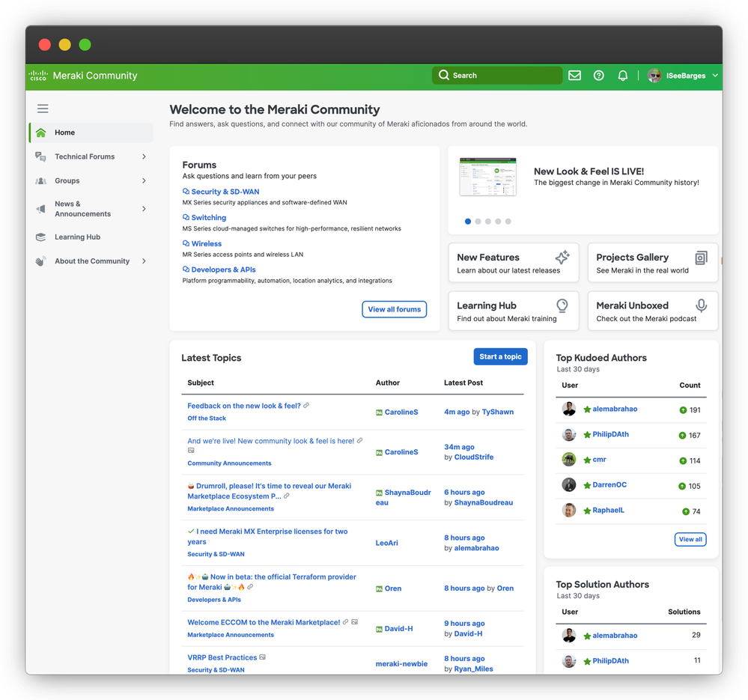Screen dimensions: 748x700
Task: Click the Meraki Unboxed microphone icon
Action: pyautogui.click(x=702, y=305)
